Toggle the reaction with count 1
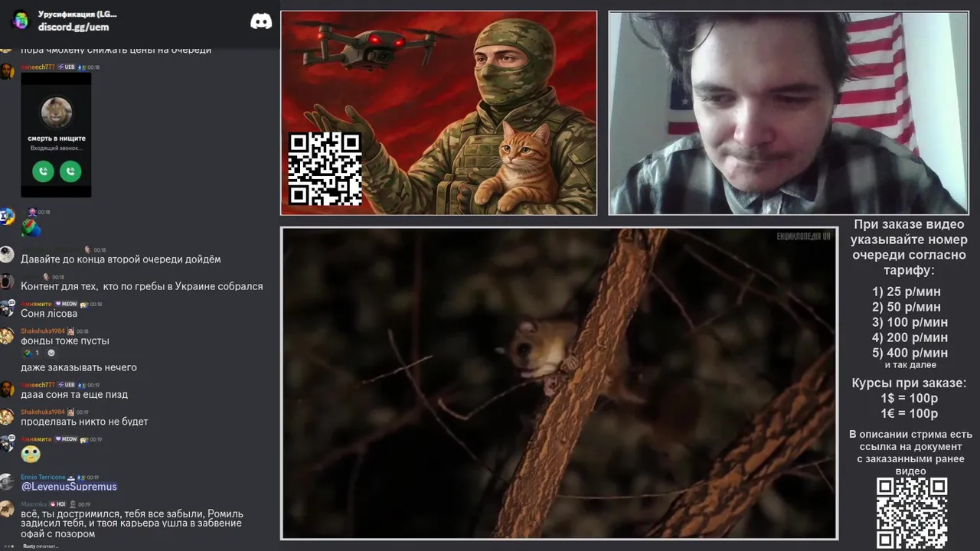Screen dimensions: 980x551 pyautogui.click(x=31, y=353)
